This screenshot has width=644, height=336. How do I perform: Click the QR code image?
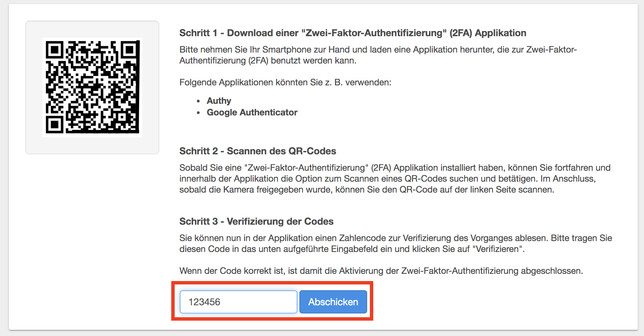coord(92,87)
